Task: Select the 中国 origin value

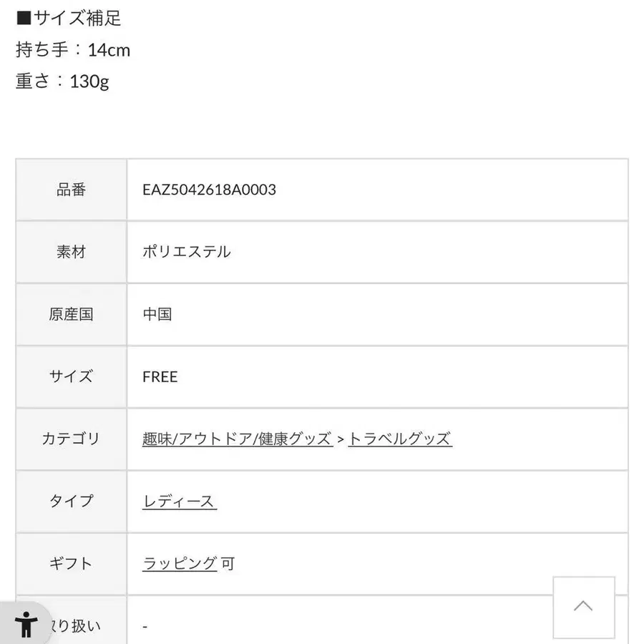Action: (x=157, y=314)
